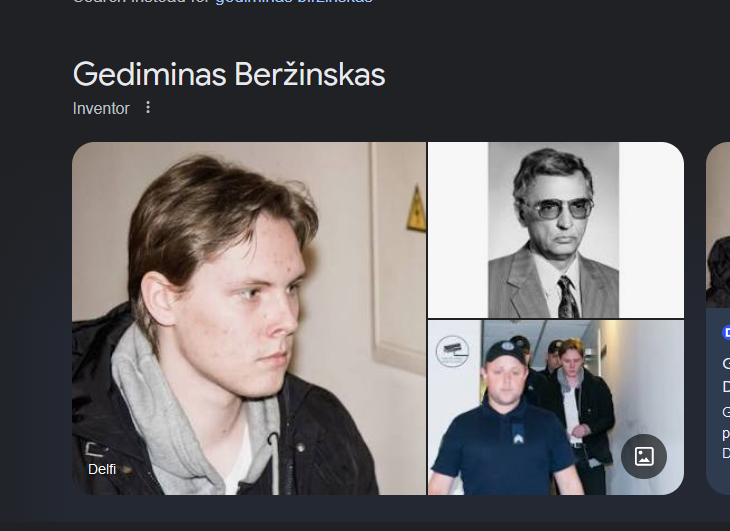This screenshot has height=531, width=730.
Task: Click the right card's snippet text
Action: [726, 432]
